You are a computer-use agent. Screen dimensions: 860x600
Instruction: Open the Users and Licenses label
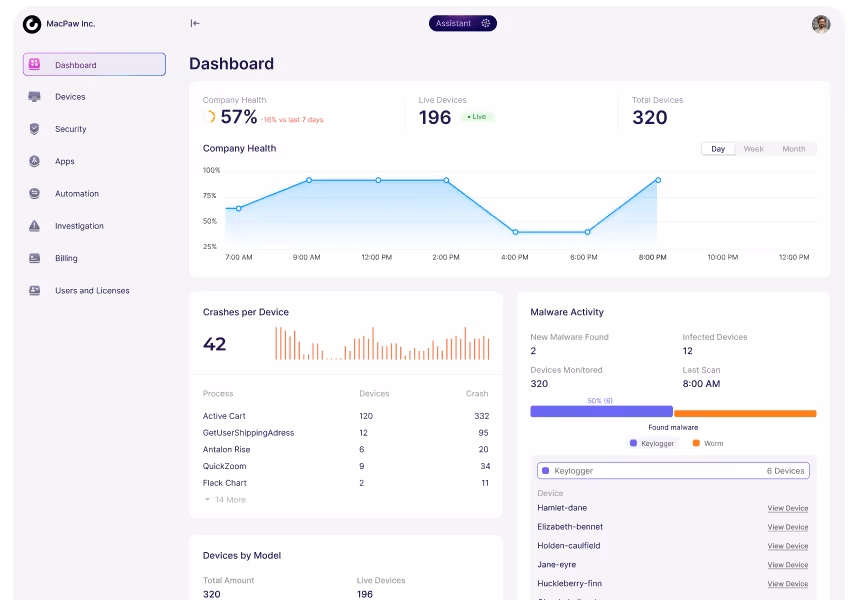[92, 291]
